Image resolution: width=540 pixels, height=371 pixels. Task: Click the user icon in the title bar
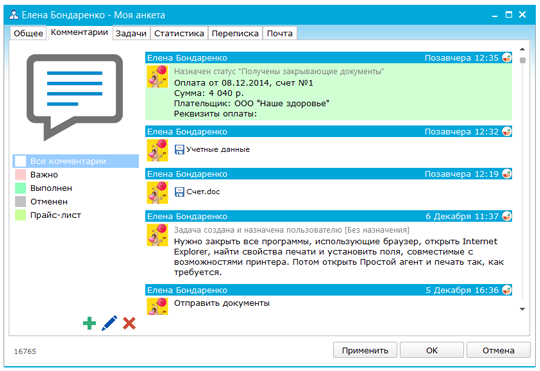(14, 15)
